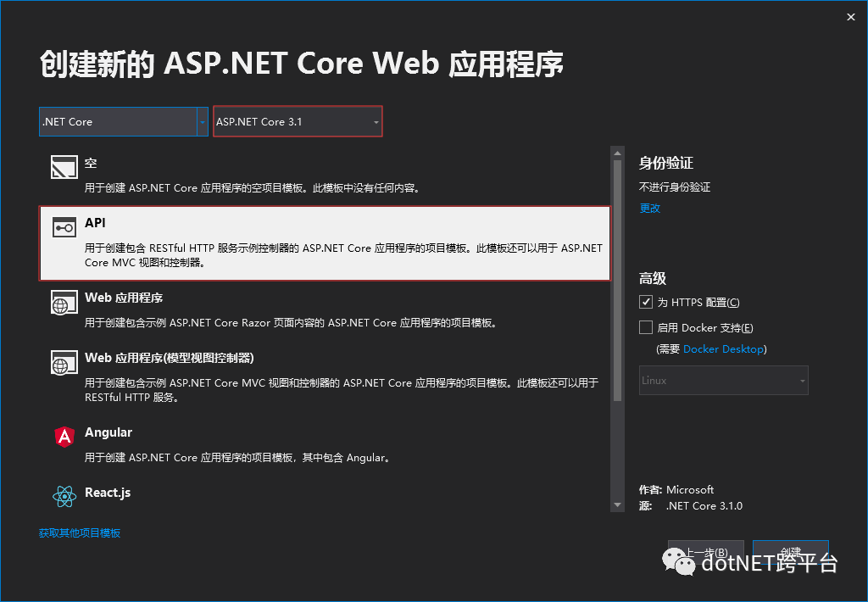Click the Web 应用程序 globe icon
868x602 pixels.
pyautogui.click(x=64, y=303)
